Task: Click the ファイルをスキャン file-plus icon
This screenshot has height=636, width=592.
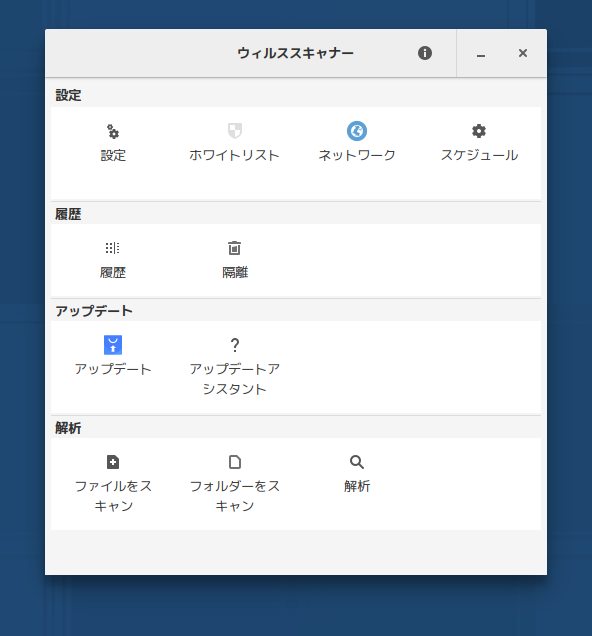Action: pos(113,462)
